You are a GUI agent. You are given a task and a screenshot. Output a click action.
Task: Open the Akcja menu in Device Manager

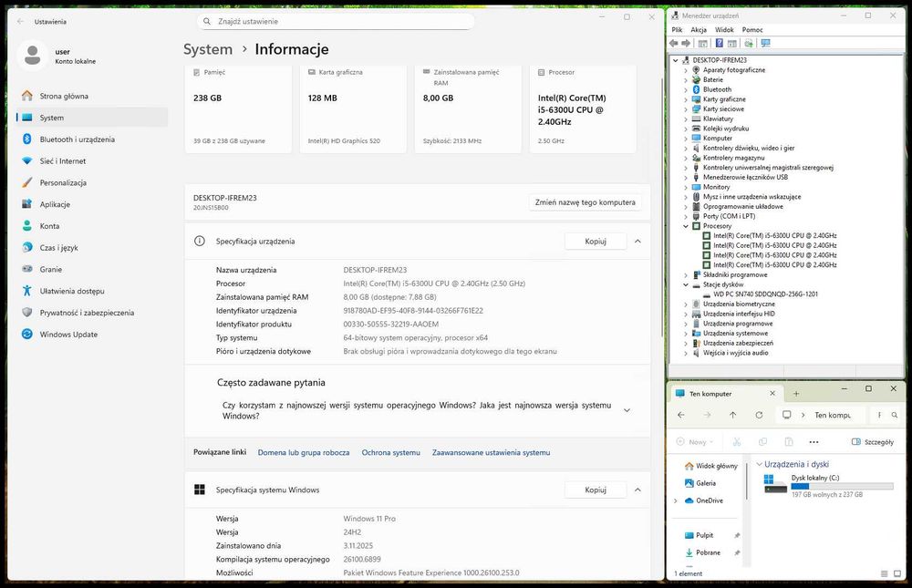pos(699,30)
